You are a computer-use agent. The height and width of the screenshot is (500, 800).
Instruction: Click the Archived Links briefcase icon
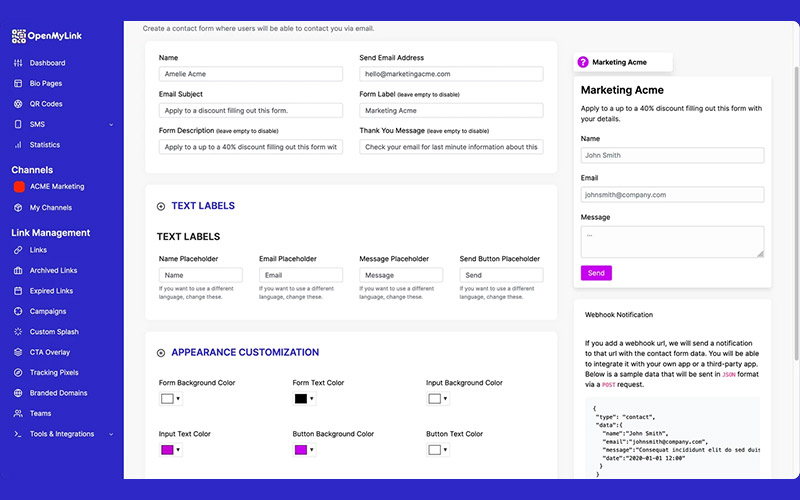(18, 270)
